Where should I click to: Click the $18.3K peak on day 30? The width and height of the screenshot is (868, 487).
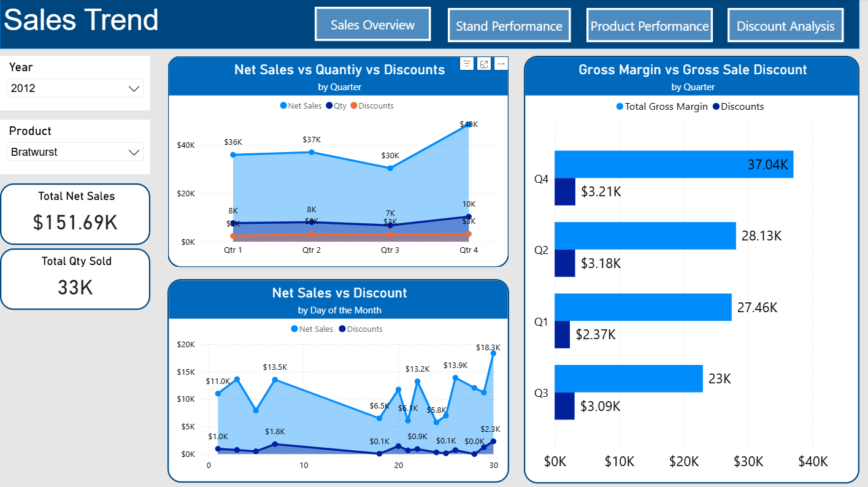pos(493,353)
